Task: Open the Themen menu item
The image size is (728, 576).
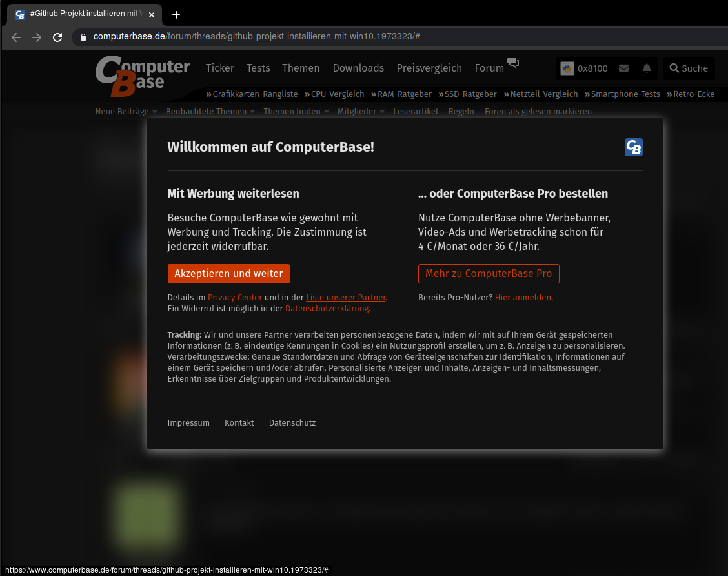Action: (x=301, y=68)
